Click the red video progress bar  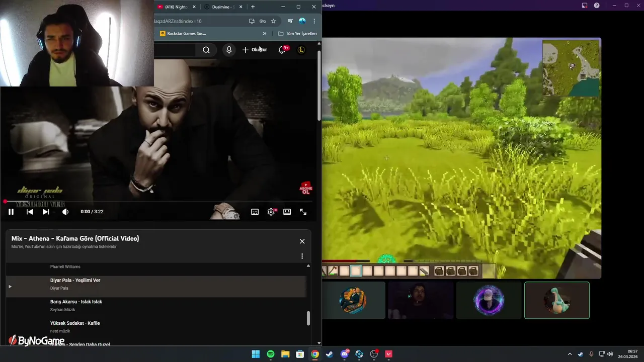[158, 202]
